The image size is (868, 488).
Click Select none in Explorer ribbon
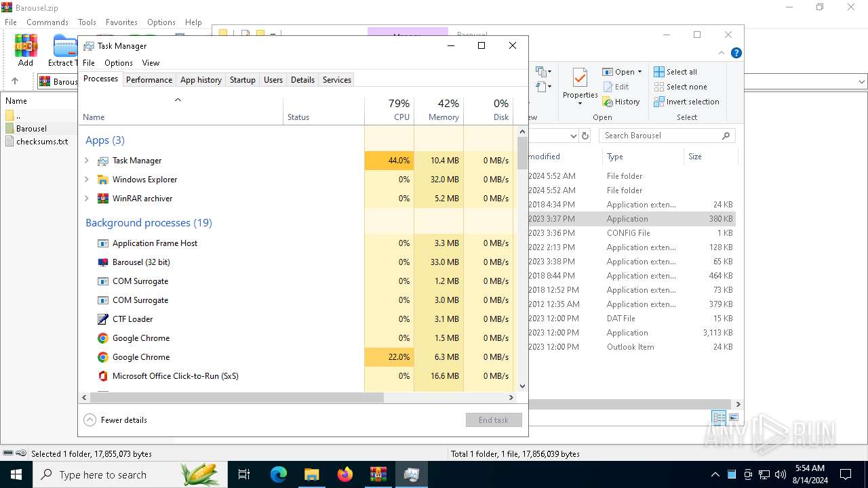pyautogui.click(x=680, y=87)
